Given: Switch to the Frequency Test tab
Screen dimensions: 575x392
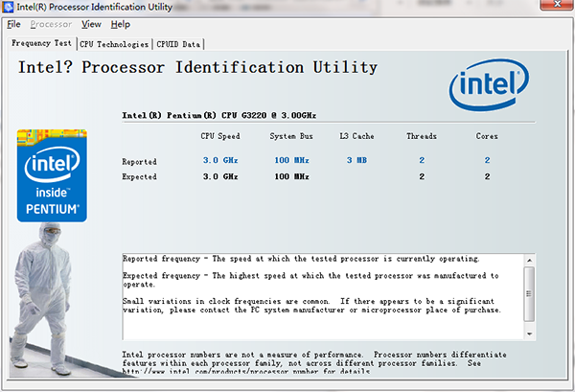Looking at the screenshot, I should coord(41,43).
